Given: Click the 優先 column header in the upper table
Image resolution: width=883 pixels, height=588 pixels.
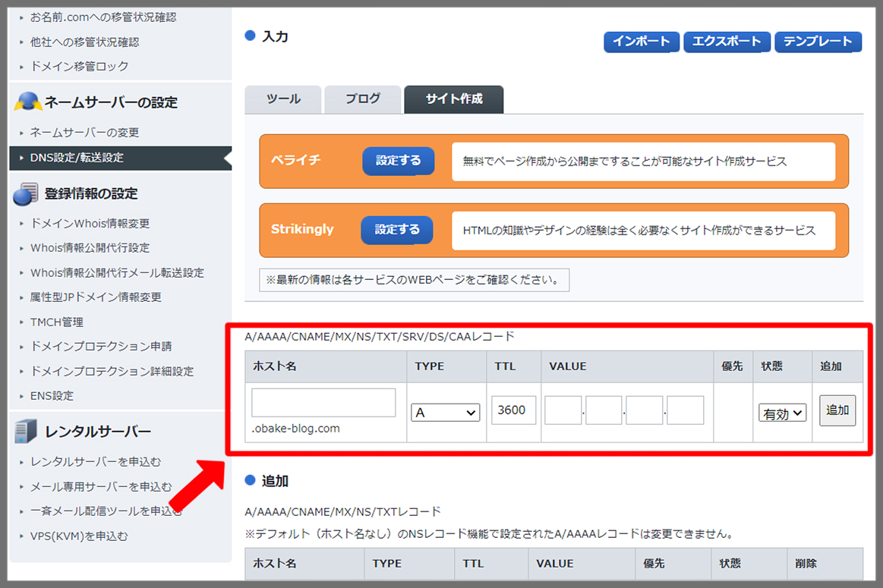Looking at the screenshot, I should 732,366.
